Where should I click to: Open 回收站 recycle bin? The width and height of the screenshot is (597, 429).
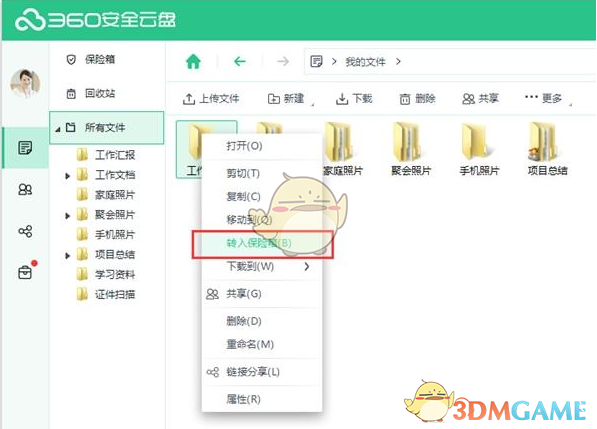(91, 93)
